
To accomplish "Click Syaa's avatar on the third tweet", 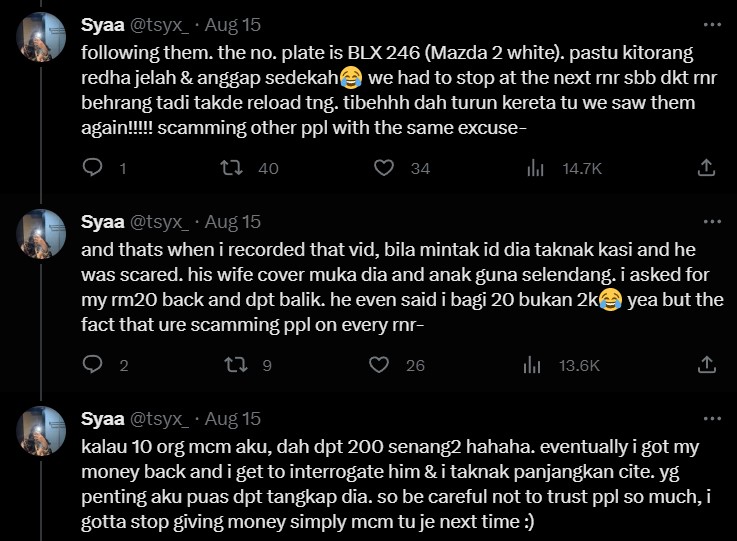I will click(43, 434).
